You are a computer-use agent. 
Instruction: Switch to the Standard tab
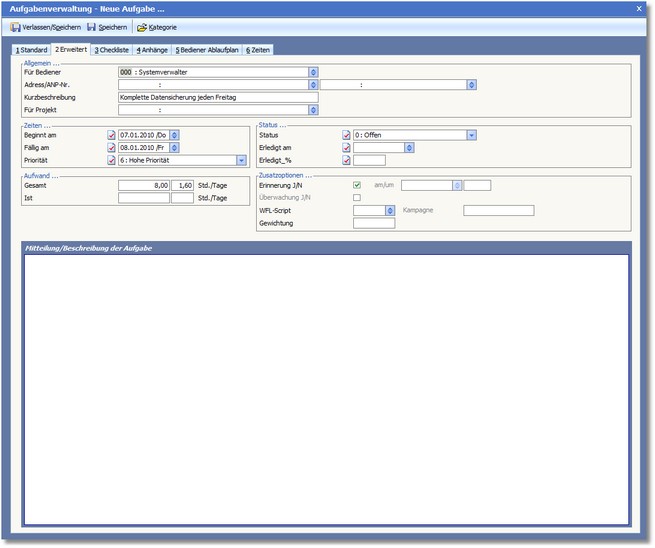pos(31,49)
